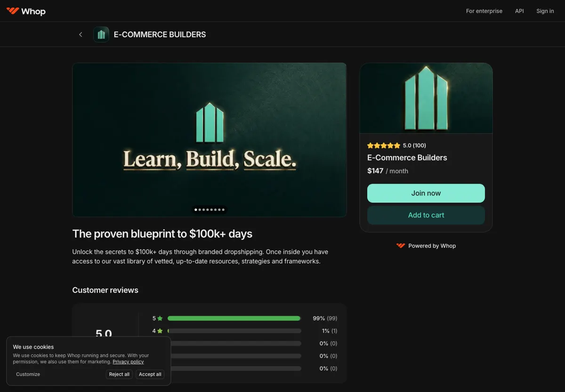Click the 99% (99) review count
The height and width of the screenshot is (392, 565).
pyautogui.click(x=325, y=319)
